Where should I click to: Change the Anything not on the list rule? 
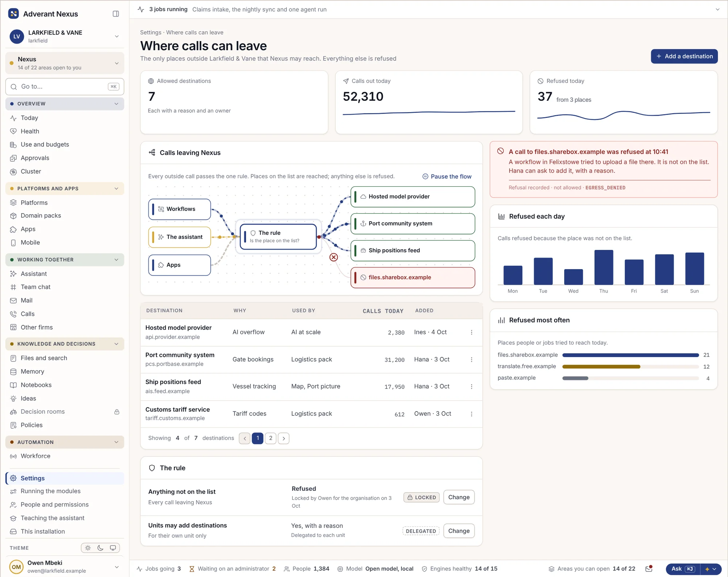coord(459,497)
